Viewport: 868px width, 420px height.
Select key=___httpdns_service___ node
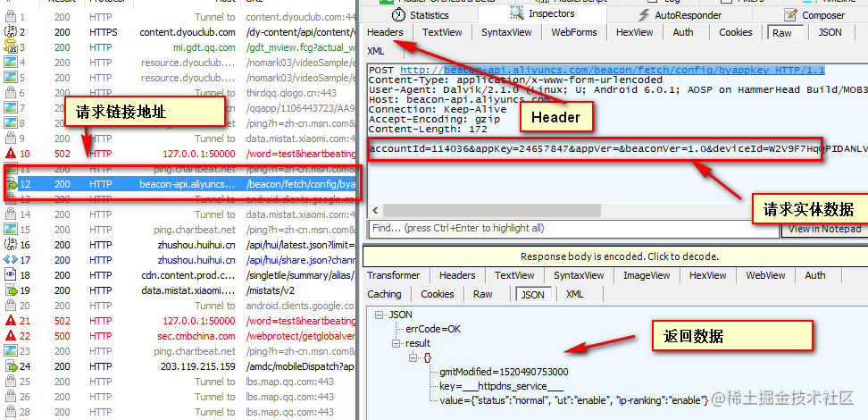[502, 386]
